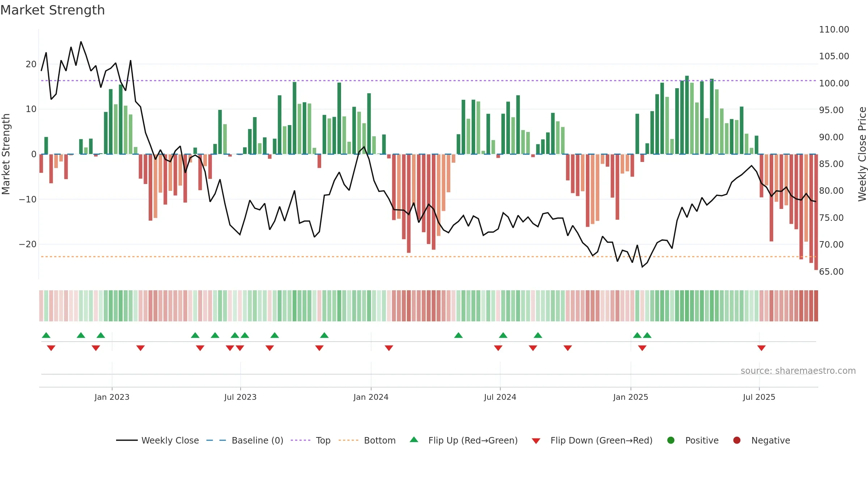Click the Weekly Close legend line
Screen dimensions: 868x488
[127, 440]
